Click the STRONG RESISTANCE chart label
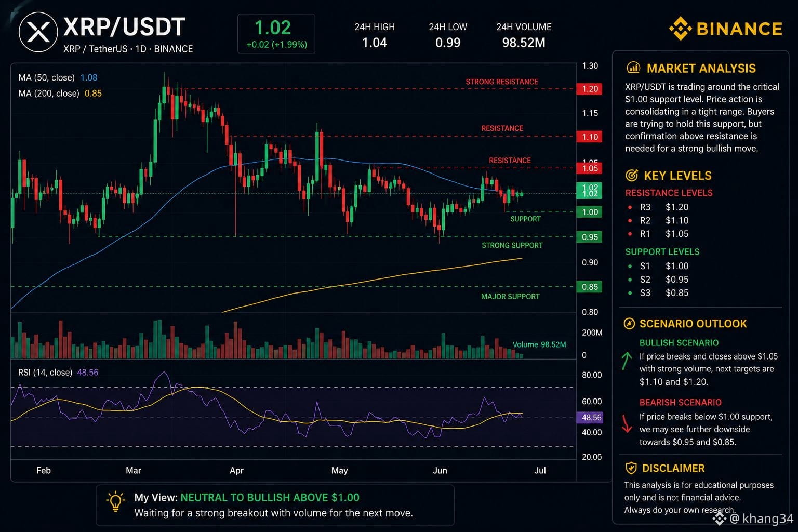This screenshot has width=798, height=532. 502,82
